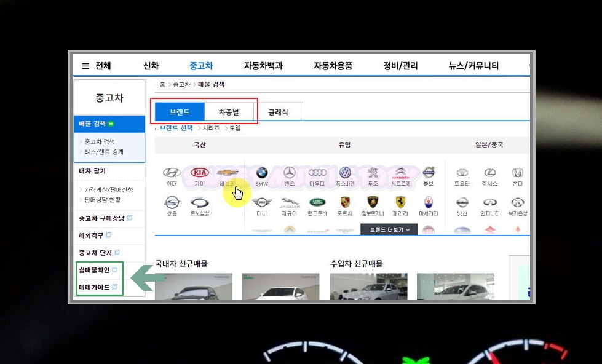The height and width of the screenshot is (364, 602).
Task: Pick the Citroen brand logo
Action: coord(400,172)
